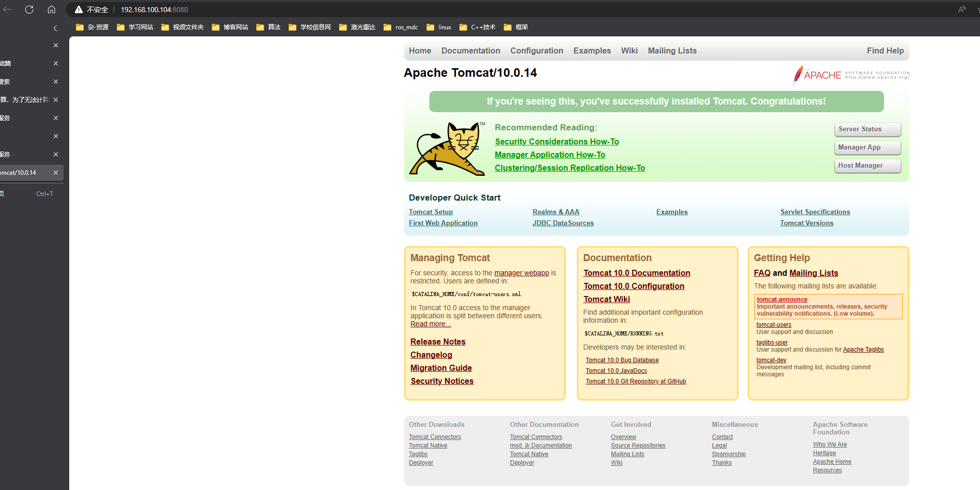The height and width of the screenshot is (490, 980).
Task: Open the Apache Taglibs link
Action: pyautogui.click(x=863, y=350)
